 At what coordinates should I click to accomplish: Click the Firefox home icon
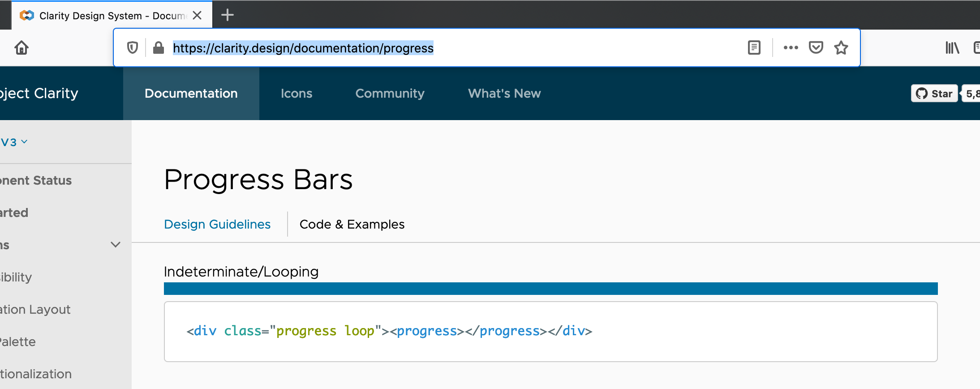point(21,48)
